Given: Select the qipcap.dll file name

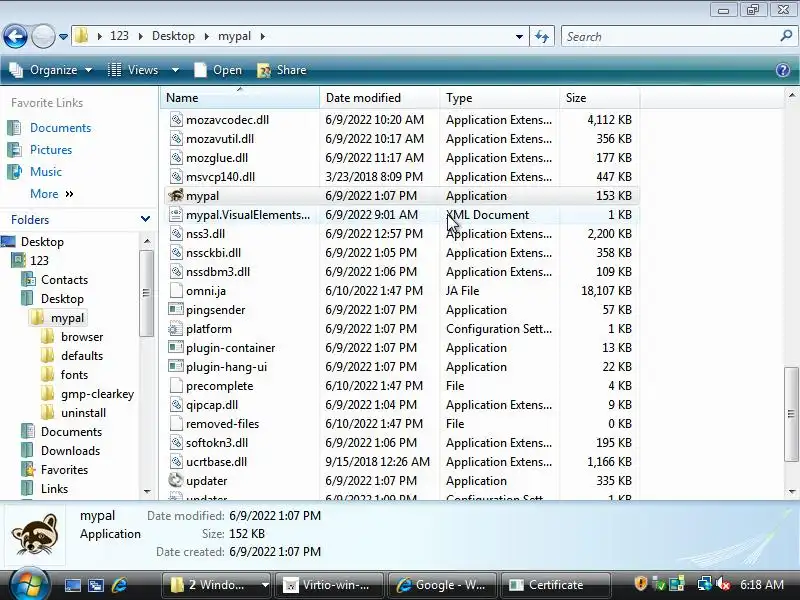Looking at the screenshot, I should [212, 405].
